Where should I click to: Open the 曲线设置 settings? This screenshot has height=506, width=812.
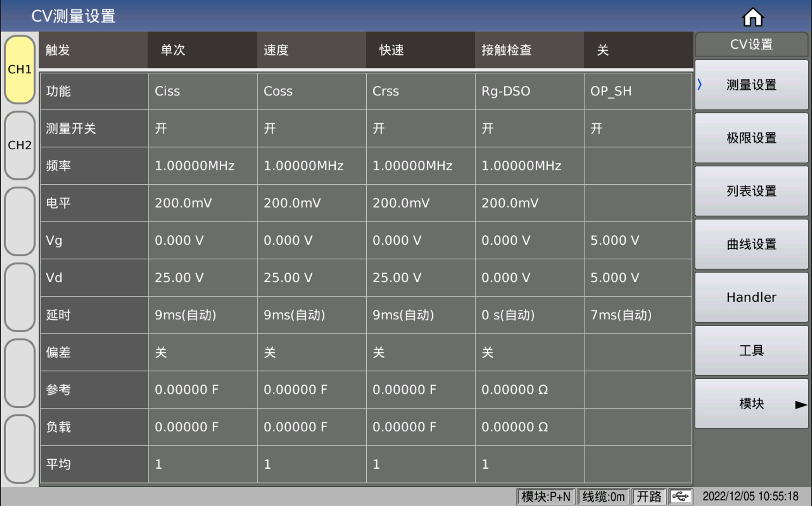point(751,244)
